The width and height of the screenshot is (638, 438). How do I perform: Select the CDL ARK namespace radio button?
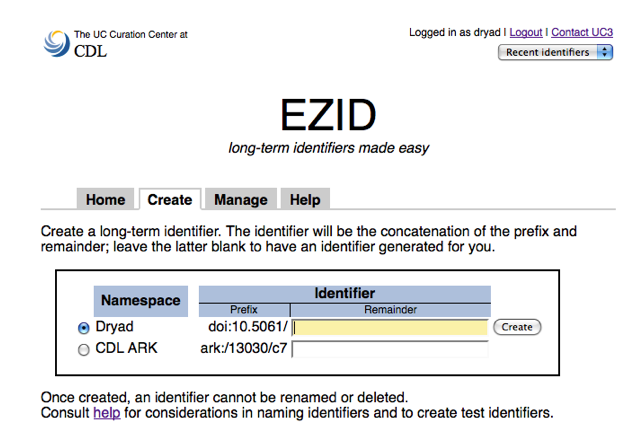(83, 350)
